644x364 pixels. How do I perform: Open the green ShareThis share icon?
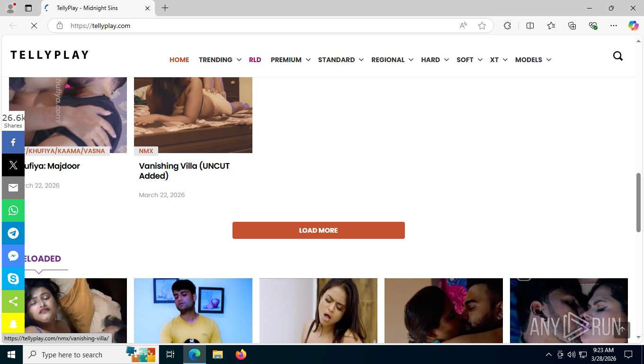13,301
